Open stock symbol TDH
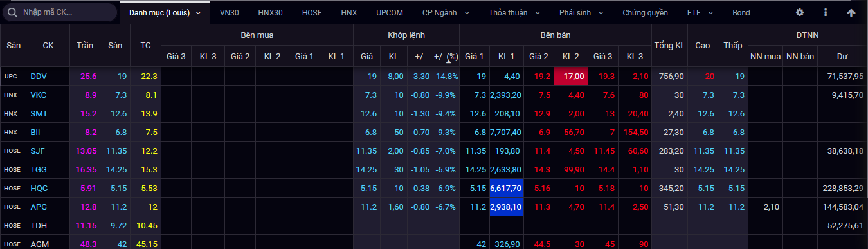 [x=39, y=225]
